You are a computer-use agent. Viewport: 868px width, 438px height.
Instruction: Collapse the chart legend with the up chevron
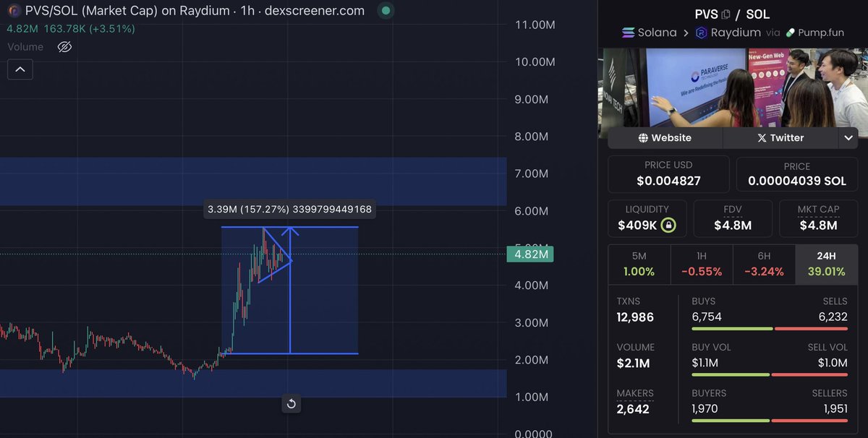[x=20, y=69]
